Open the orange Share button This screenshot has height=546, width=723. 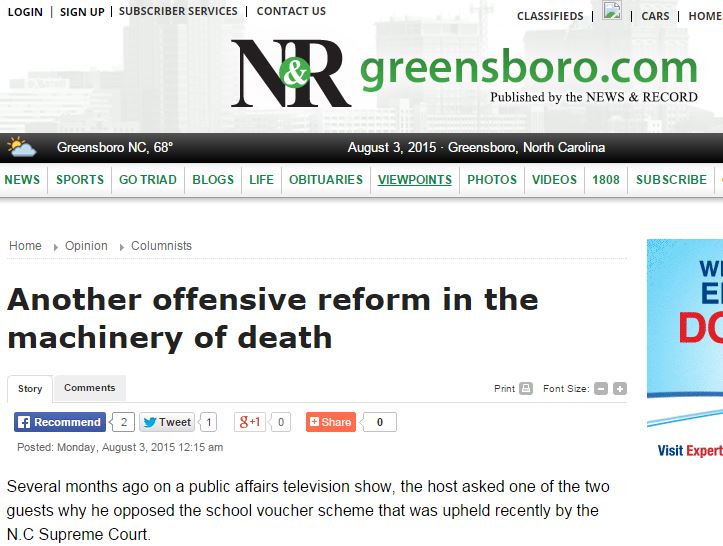click(x=330, y=422)
